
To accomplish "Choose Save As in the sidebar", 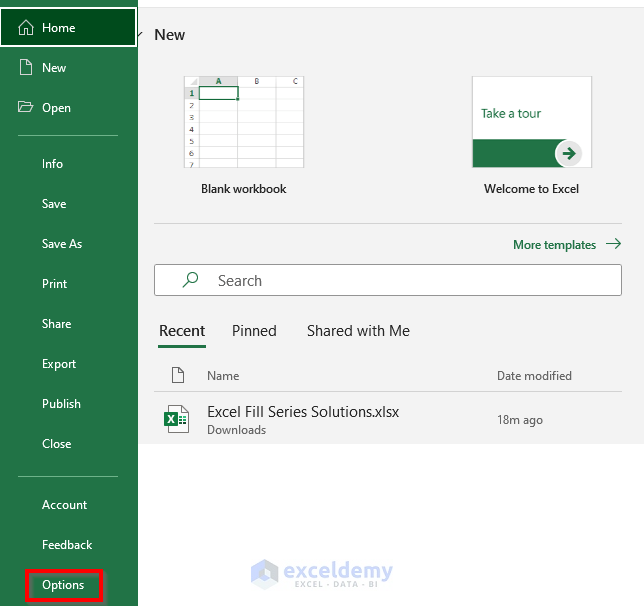I will coord(62,244).
